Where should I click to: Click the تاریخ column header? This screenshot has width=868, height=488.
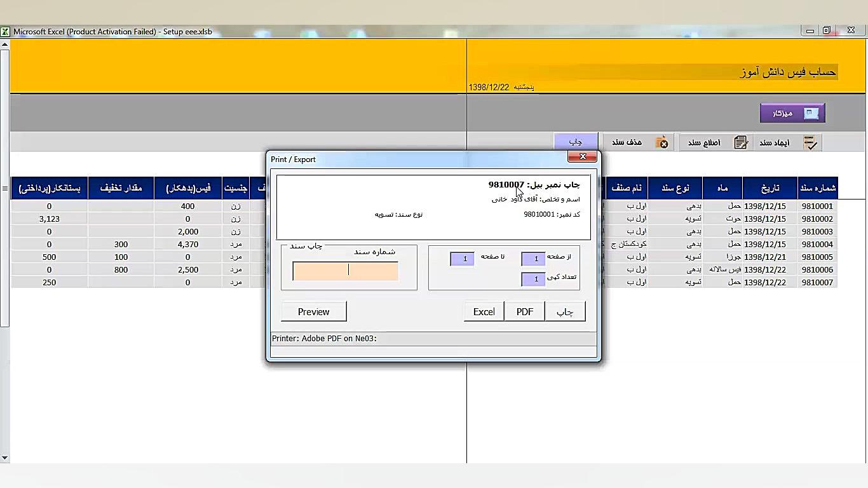pyautogui.click(x=770, y=188)
